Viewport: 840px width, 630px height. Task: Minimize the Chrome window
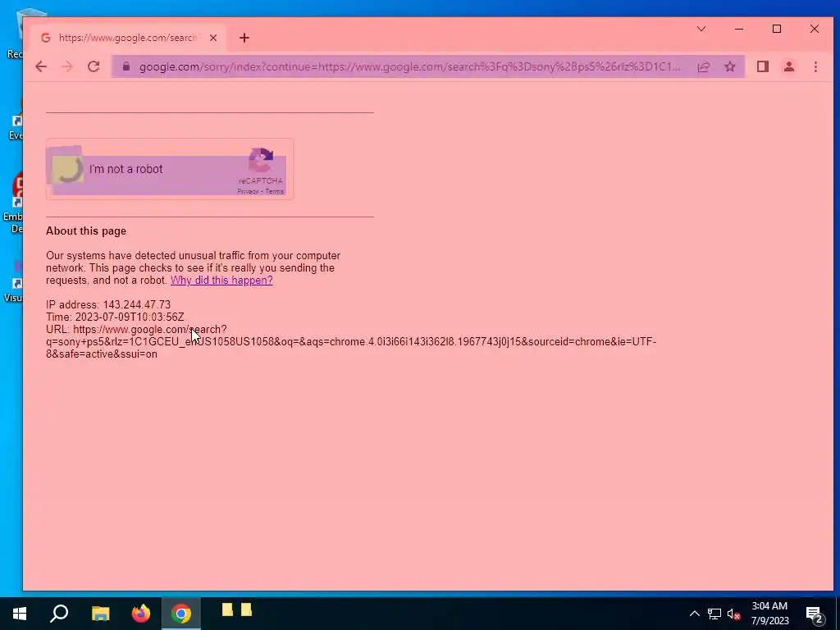coord(739,29)
